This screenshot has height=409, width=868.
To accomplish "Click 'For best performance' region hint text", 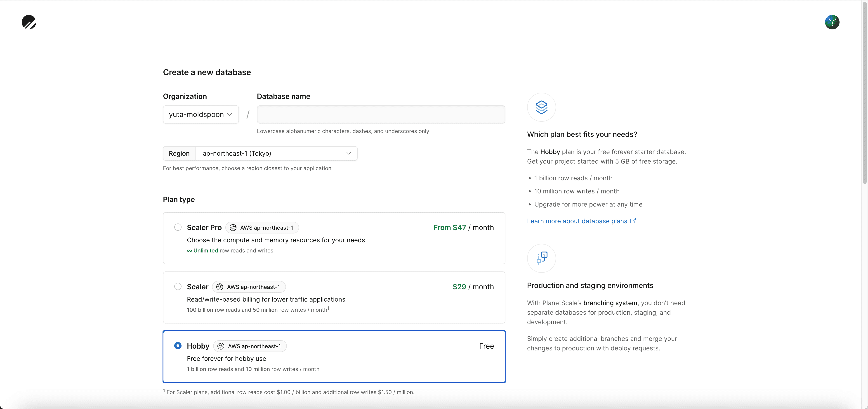I will pos(247,168).
